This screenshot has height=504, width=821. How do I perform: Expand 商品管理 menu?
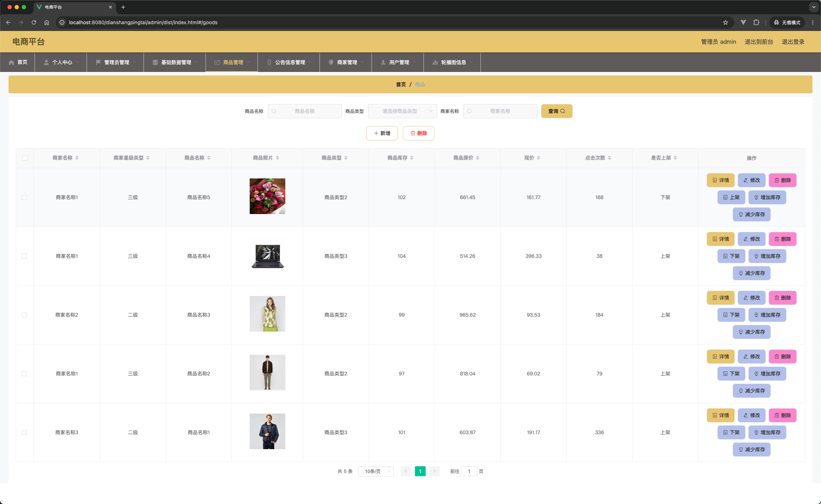tap(232, 62)
